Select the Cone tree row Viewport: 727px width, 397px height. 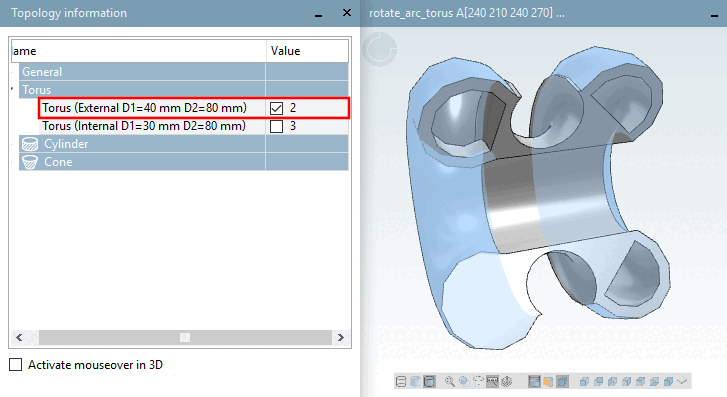(184, 162)
